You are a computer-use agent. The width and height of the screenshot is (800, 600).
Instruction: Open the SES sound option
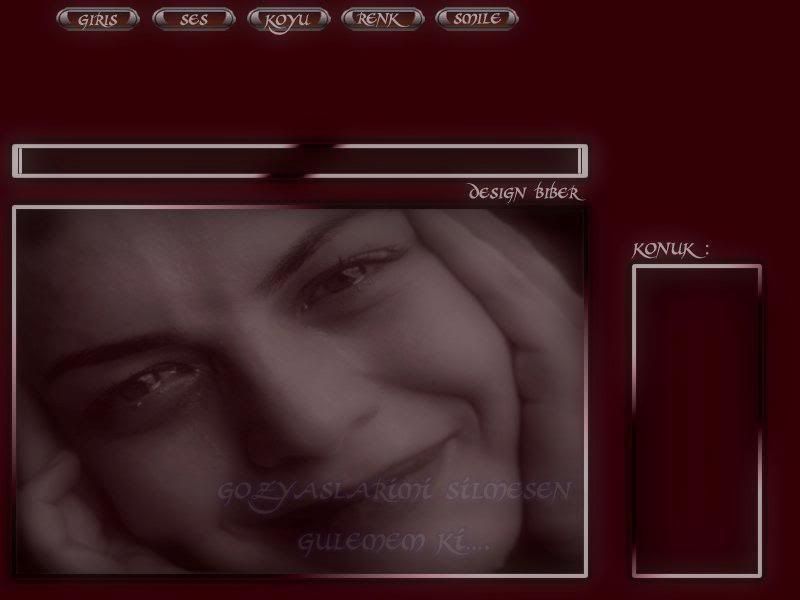click(x=194, y=19)
